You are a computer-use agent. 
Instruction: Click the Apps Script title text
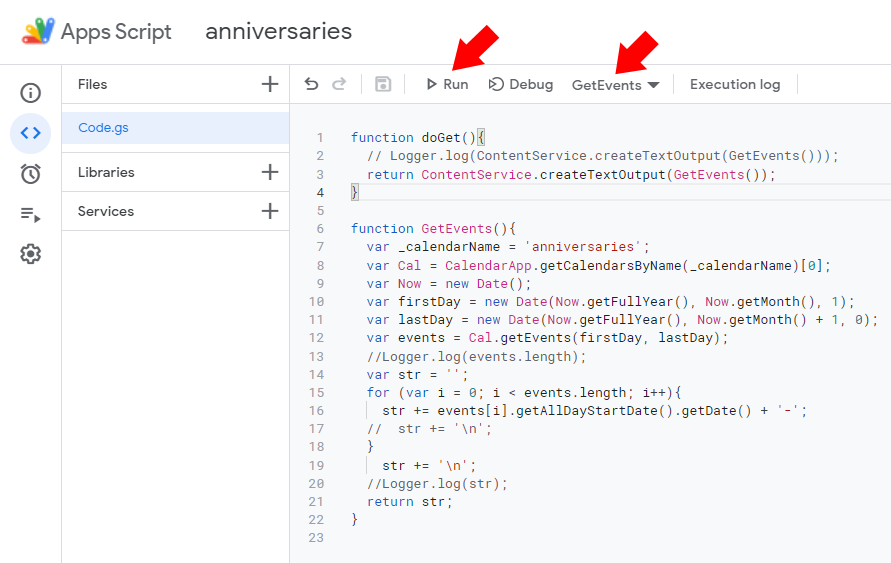tap(116, 31)
